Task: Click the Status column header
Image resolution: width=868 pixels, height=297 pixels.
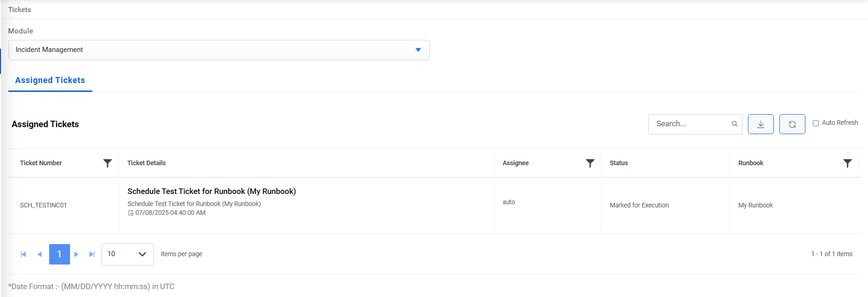Action: pyautogui.click(x=619, y=163)
